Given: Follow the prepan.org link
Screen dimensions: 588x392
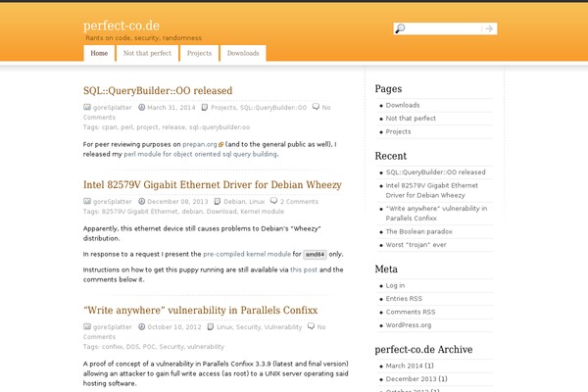Looking at the screenshot, I should (x=200, y=144).
